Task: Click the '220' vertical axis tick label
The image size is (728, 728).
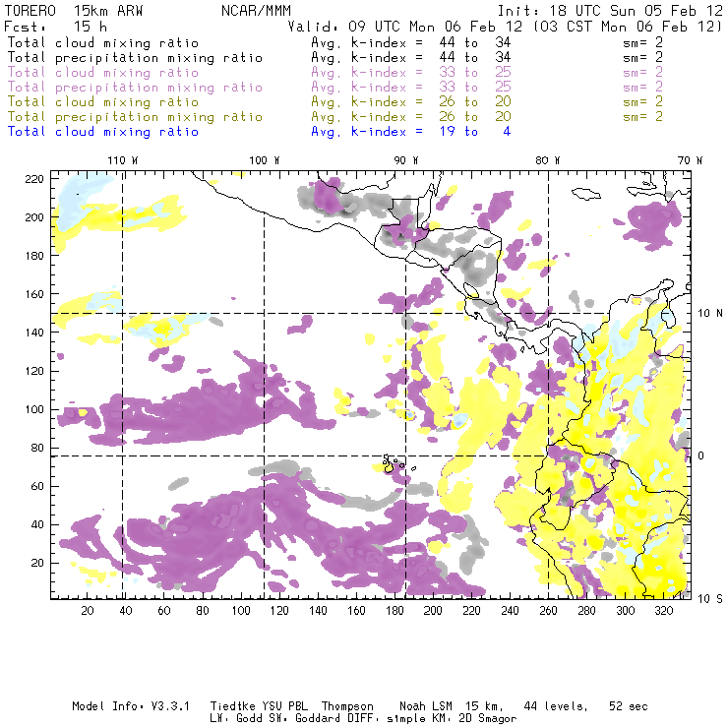Action: coord(34,179)
